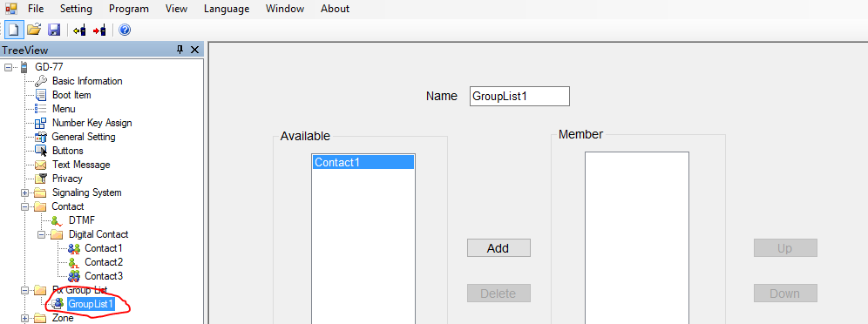Click the Open folder toolbar icon
This screenshot has width=868, height=324.
tap(34, 30)
